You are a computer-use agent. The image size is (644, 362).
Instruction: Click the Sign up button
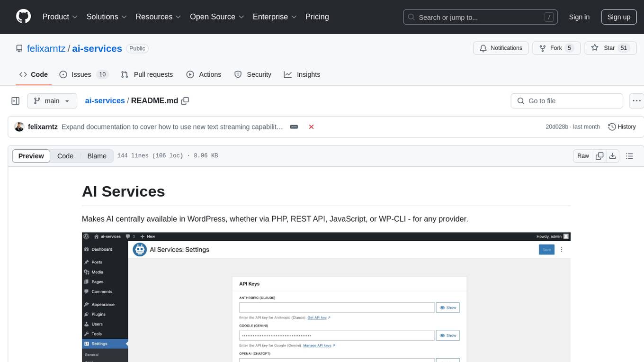point(619,17)
